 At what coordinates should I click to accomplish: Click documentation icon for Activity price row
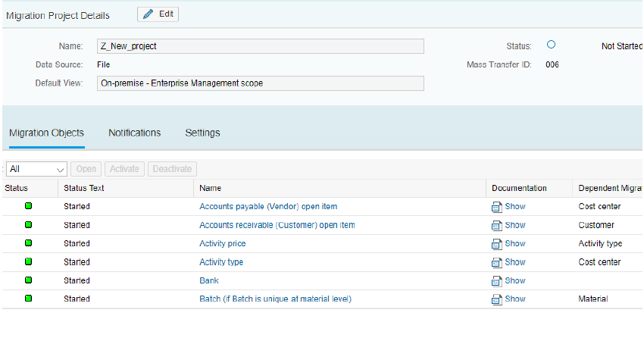[497, 244]
